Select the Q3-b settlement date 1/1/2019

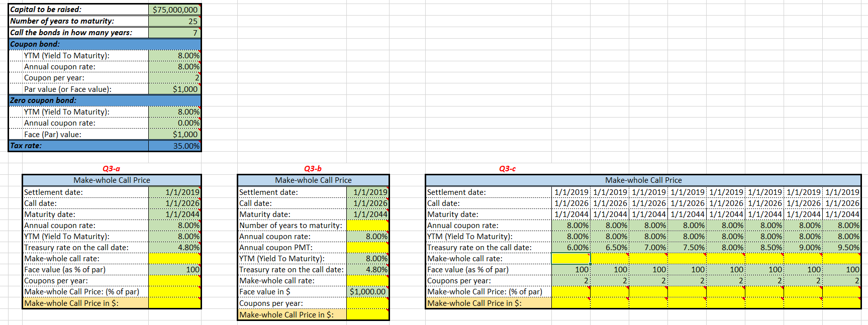(367, 192)
